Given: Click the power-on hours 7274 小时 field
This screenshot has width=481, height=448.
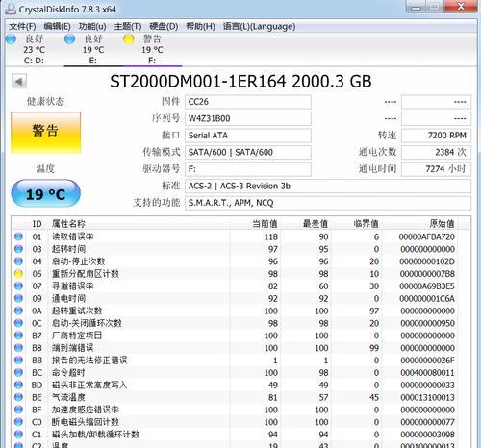Looking at the screenshot, I should [x=436, y=169].
